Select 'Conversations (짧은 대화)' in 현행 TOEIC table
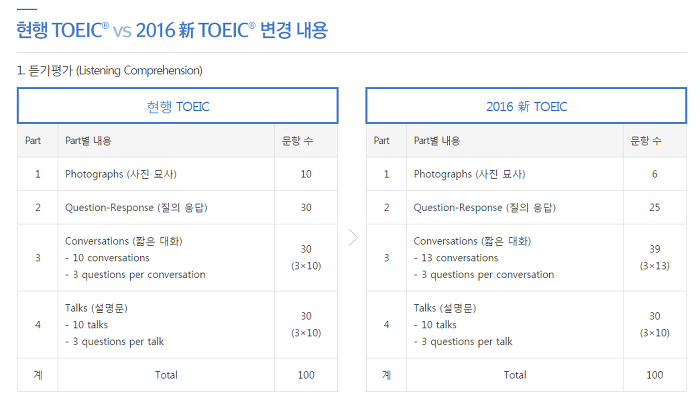 (x=124, y=241)
